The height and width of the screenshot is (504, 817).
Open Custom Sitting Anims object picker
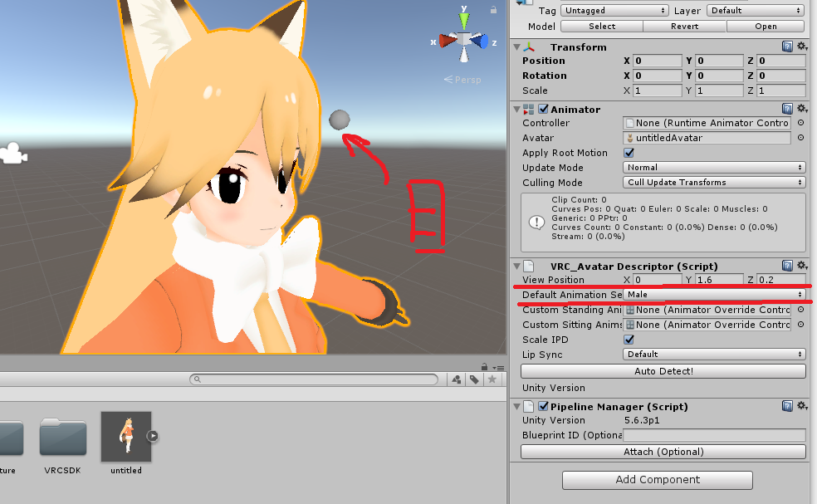801,324
